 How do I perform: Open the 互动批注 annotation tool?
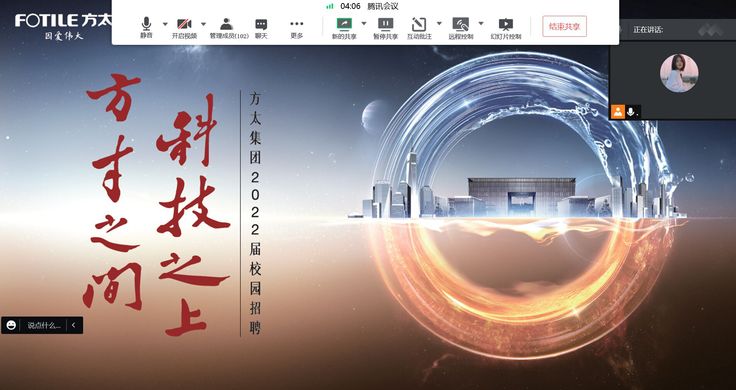click(419, 28)
